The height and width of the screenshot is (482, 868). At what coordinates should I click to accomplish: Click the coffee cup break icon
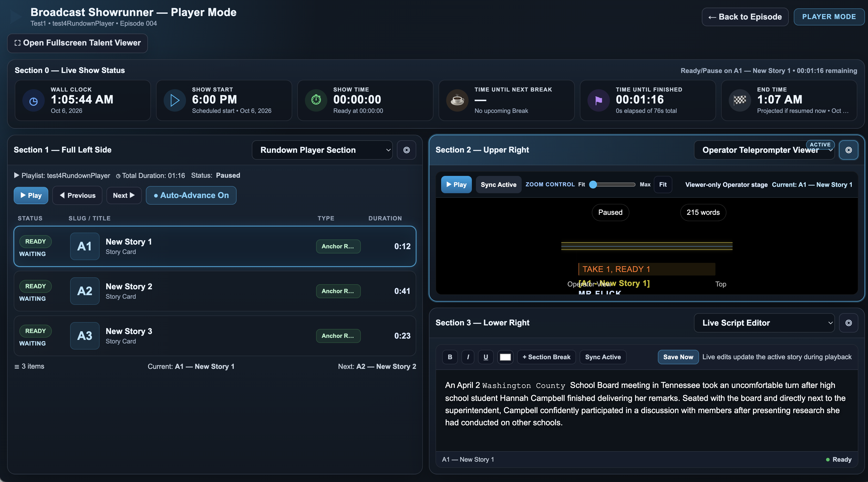point(457,100)
